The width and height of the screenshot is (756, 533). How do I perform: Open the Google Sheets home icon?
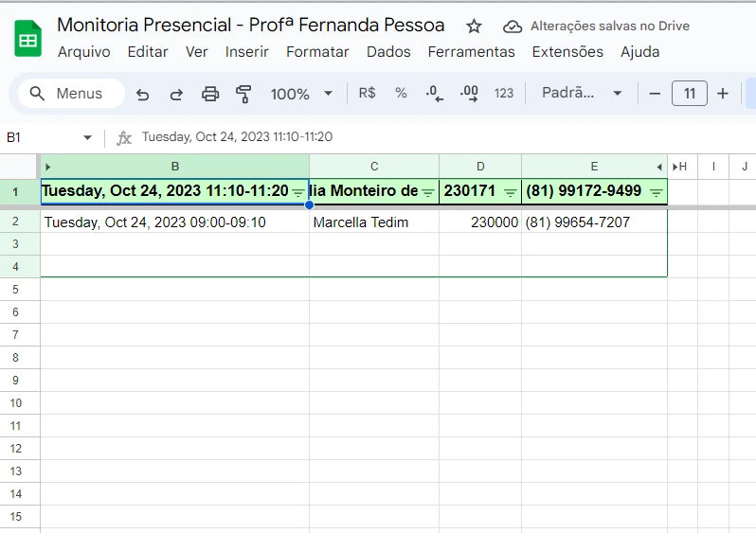28,39
